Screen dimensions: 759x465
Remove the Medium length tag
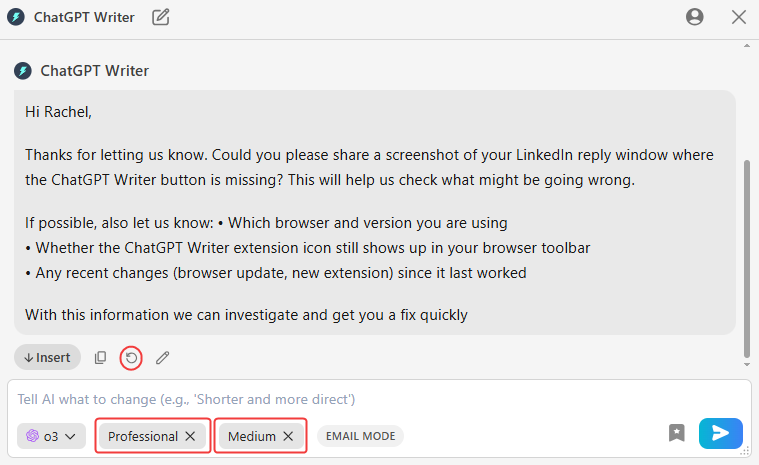tap(288, 436)
